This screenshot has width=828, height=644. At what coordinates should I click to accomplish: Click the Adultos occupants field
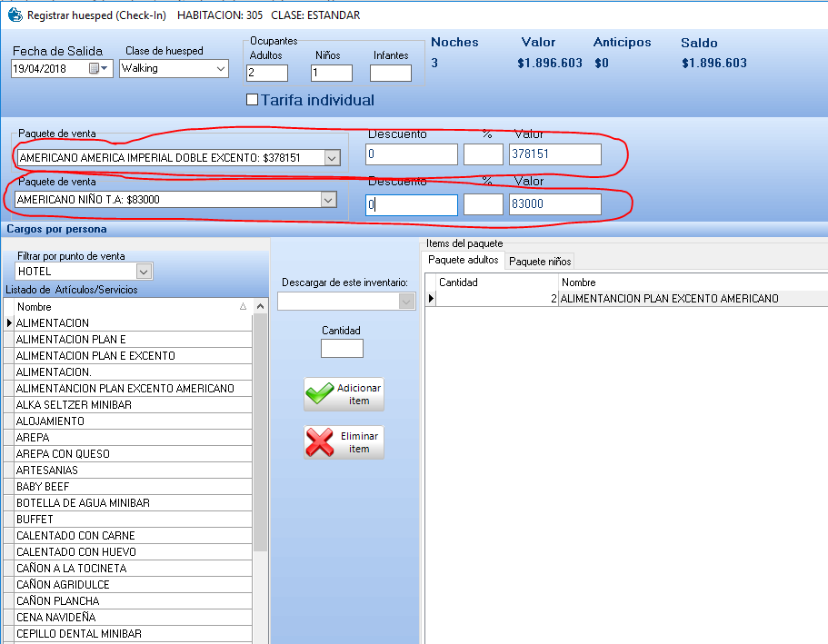click(x=266, y=73)
